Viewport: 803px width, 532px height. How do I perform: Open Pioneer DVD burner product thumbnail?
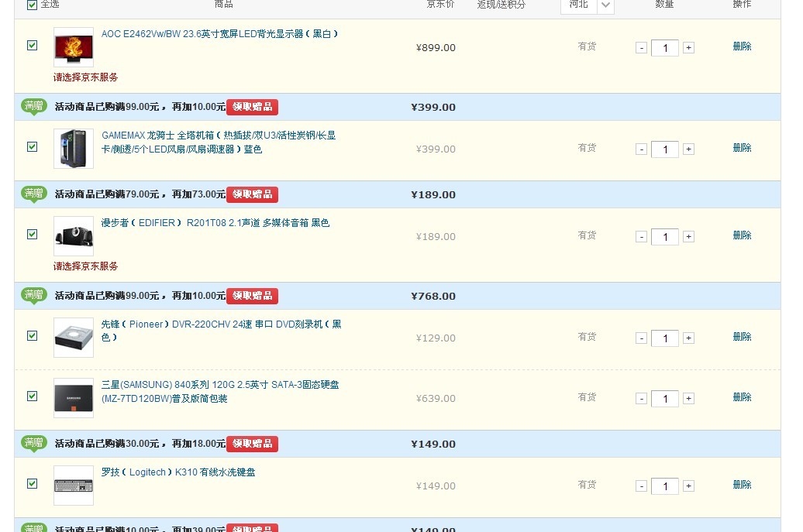74,337
